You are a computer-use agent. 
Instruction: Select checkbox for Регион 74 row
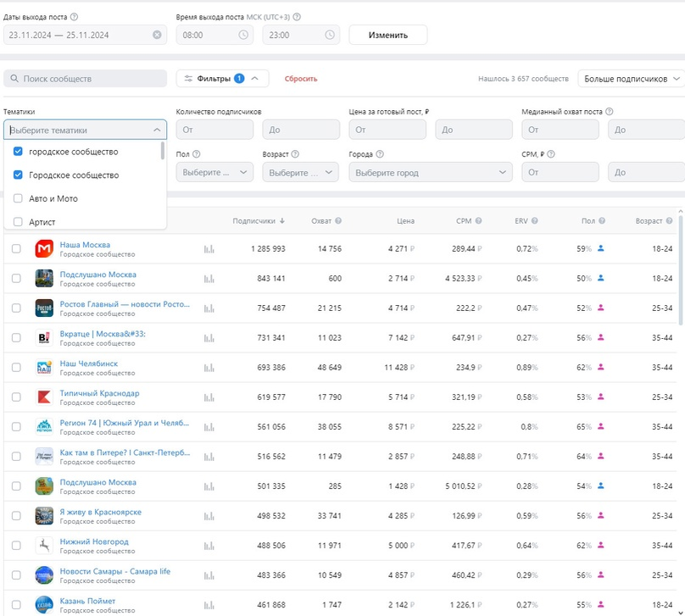[16, 427]
